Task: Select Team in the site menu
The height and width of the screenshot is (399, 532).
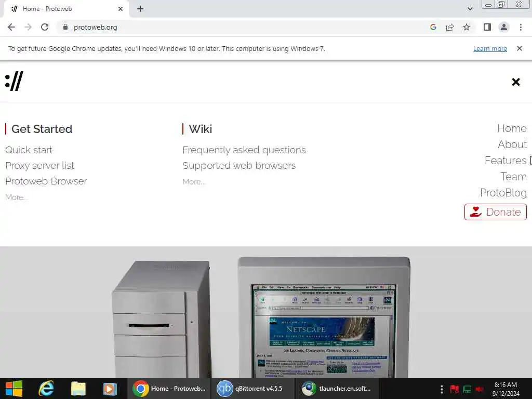Action: pos(514,177)
